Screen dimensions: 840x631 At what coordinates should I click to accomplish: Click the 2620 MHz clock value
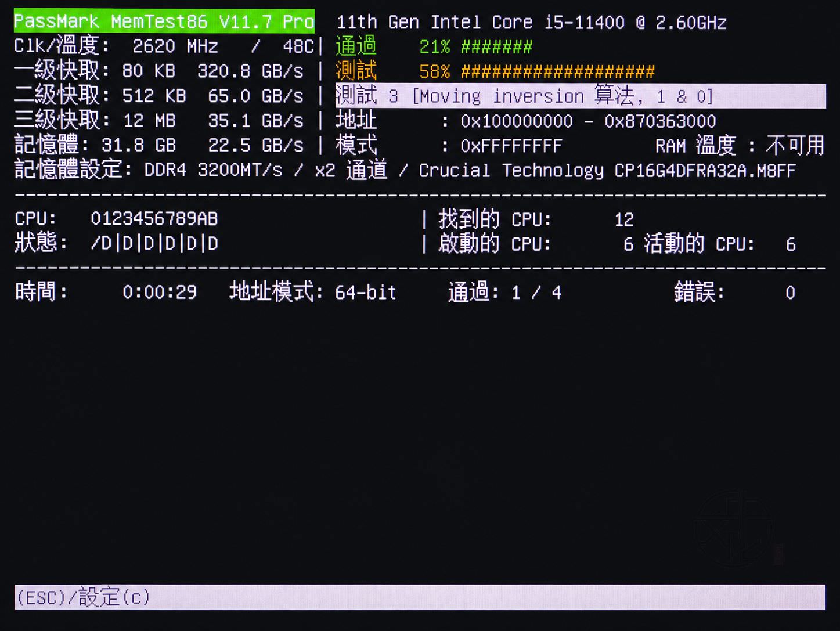175,46
